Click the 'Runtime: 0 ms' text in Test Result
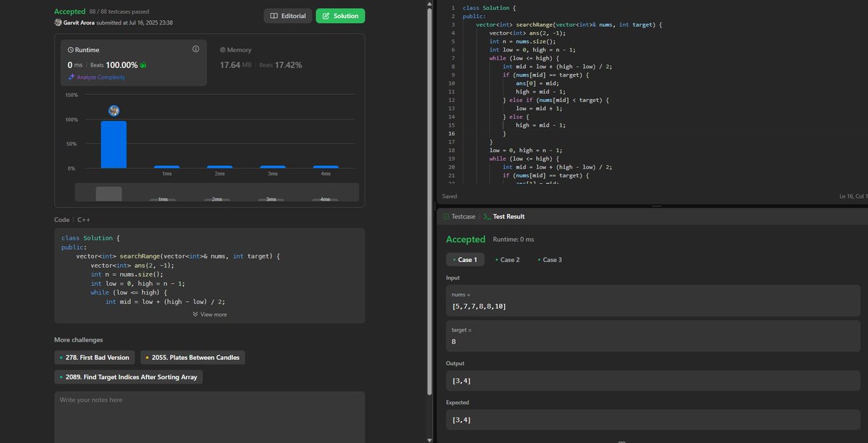 tap(514, 239)
